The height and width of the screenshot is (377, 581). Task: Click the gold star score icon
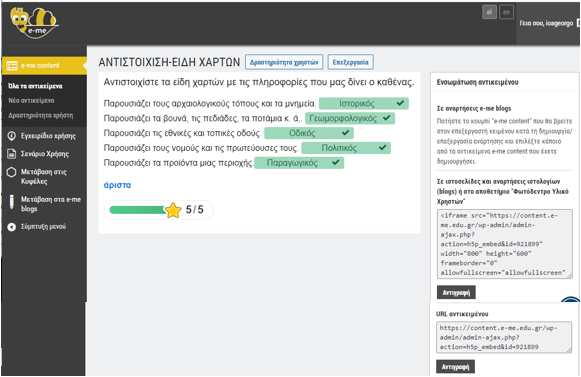[173, 210]
